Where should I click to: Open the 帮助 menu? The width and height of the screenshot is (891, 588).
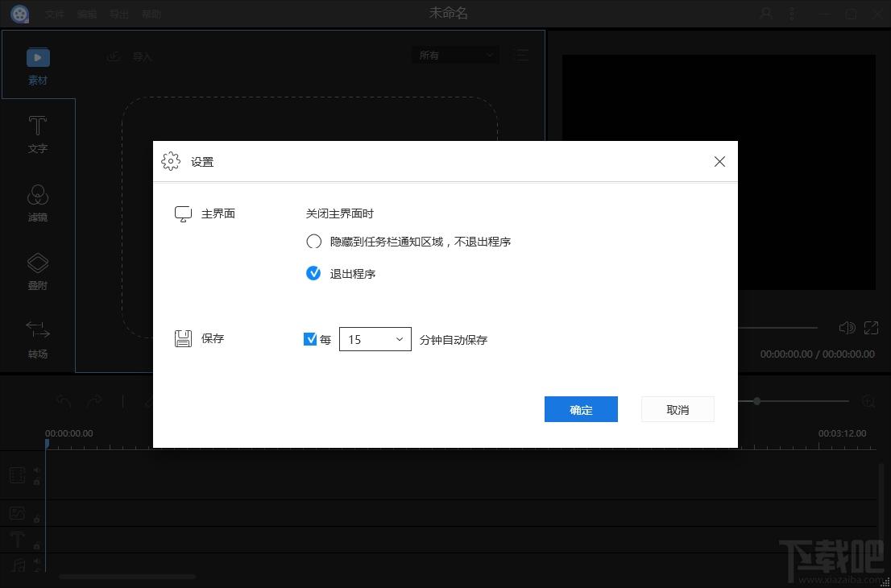pyautogui.click(x=151, y=14)
